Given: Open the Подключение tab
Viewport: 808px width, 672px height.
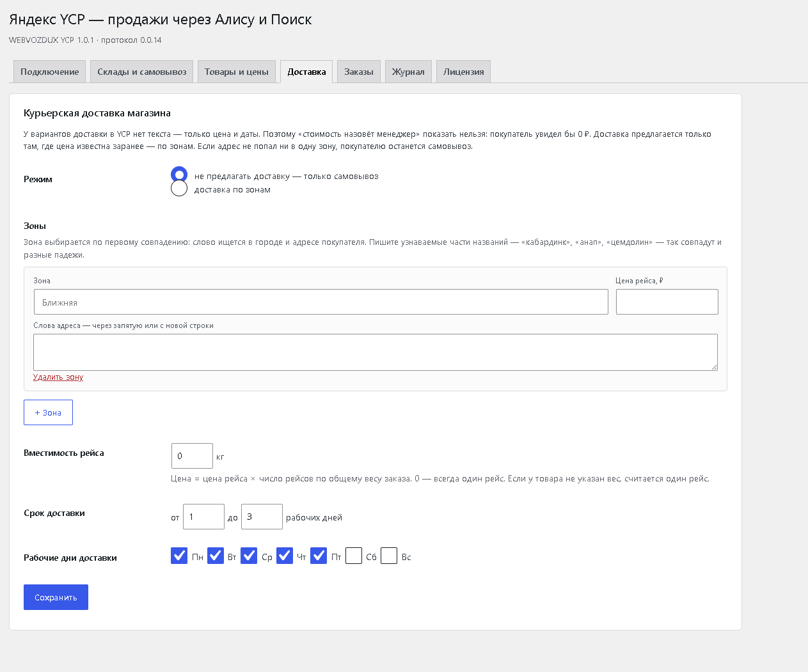Looking at the screenshot, I should [50, 72].
